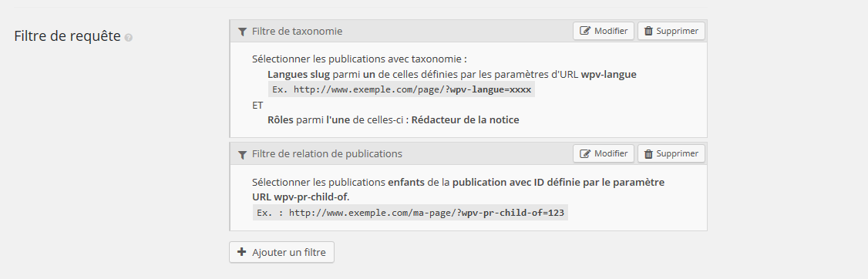Viewport: 868px width, 279px height.
Task: Click pencil edit icon of the relation filter
Action: (x=584, y=153)
